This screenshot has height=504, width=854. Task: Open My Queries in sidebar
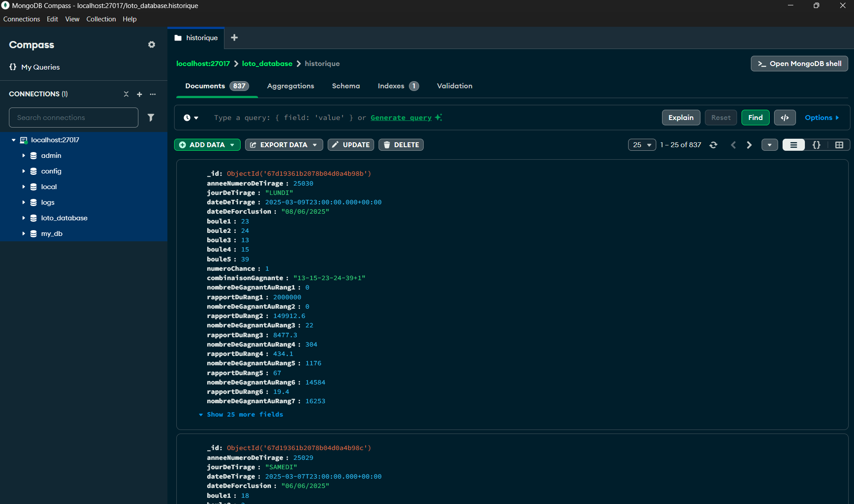[x=34, y=67]
